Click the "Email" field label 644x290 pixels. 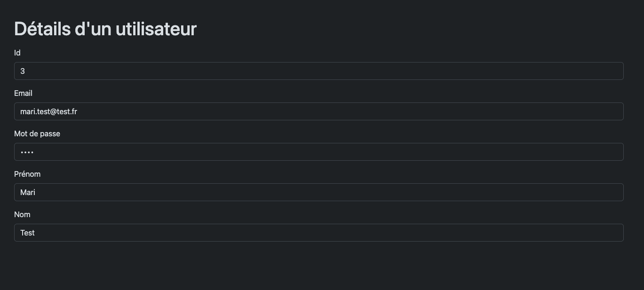pos(23,93)
